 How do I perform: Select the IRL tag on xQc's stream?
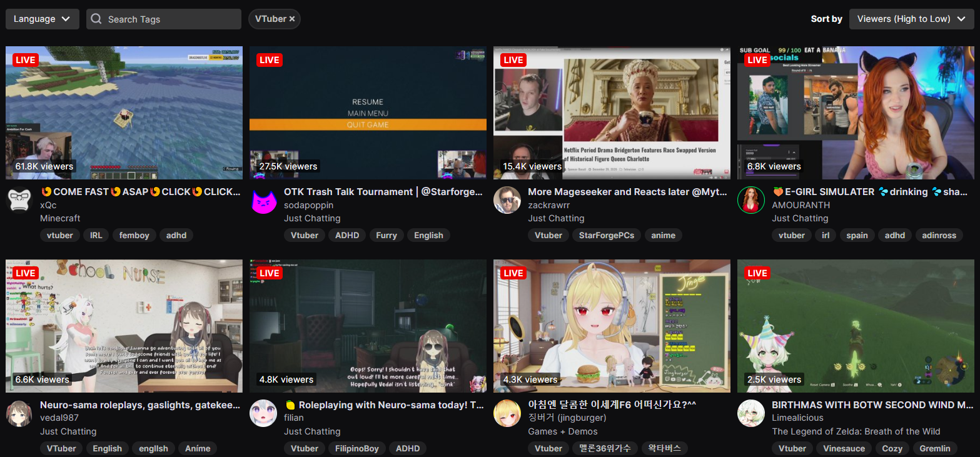point(96,236)
